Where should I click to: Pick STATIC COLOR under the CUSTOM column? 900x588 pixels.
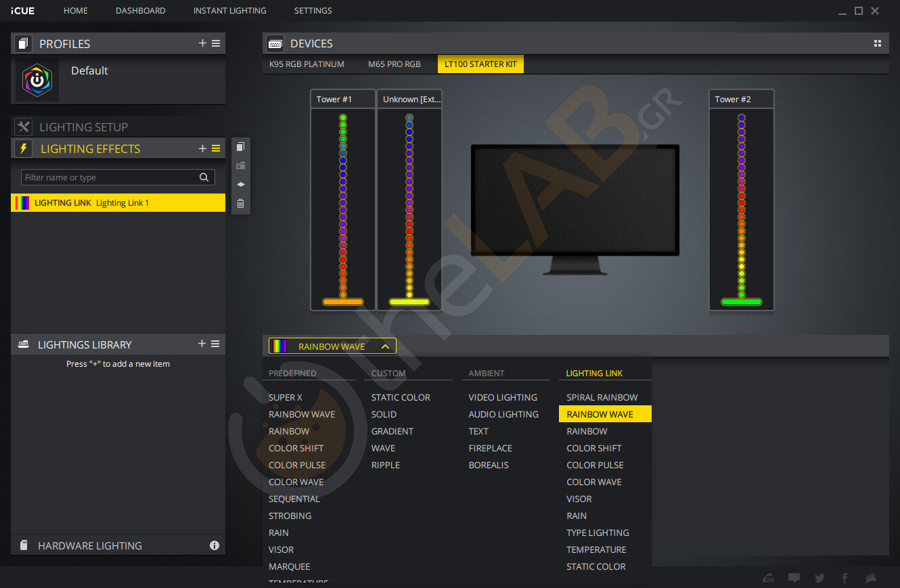coord(401,397)
